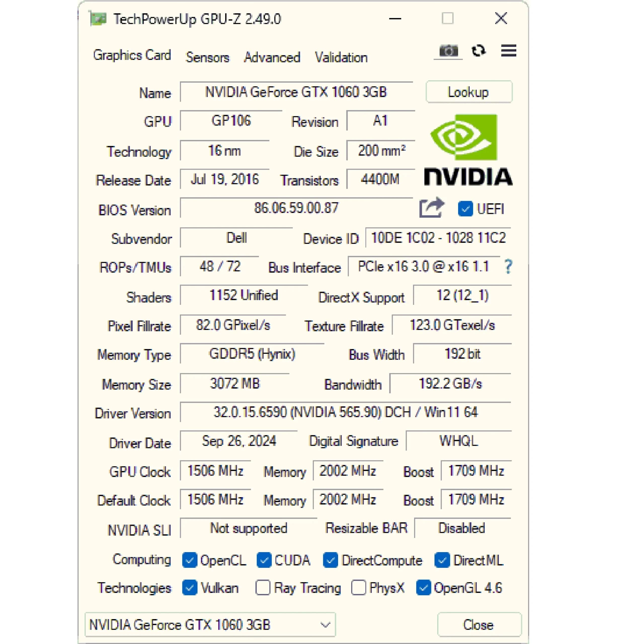Viewport: 644px width, 644px height.
Task: Close GPU-Z with the title bar X
Action: 501,19
